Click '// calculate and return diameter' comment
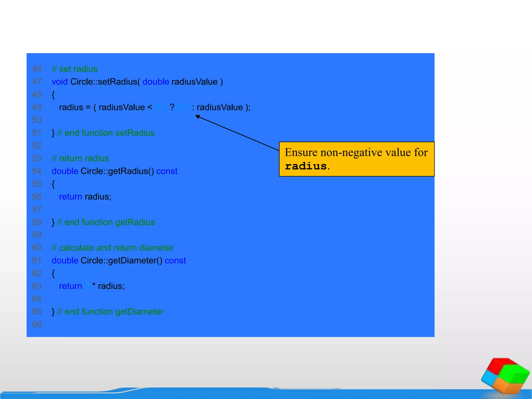 (x=112, y=248)
